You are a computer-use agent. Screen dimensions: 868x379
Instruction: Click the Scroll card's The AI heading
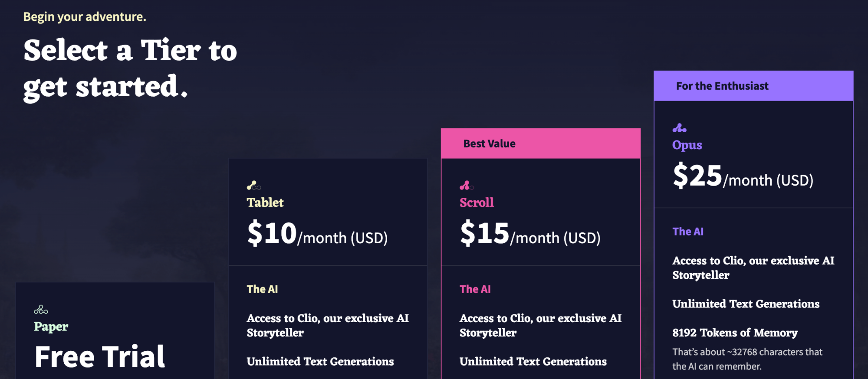pos(475,289)
